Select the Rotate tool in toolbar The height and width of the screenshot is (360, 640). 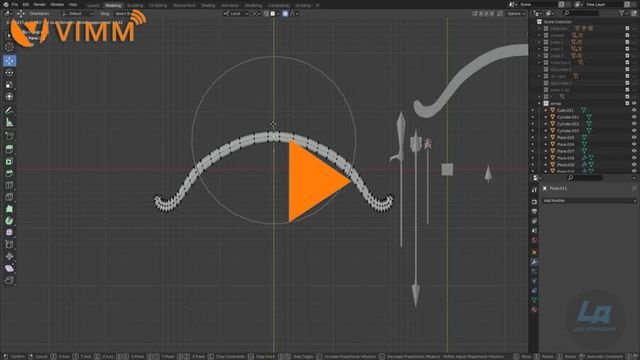click(9, 73)
